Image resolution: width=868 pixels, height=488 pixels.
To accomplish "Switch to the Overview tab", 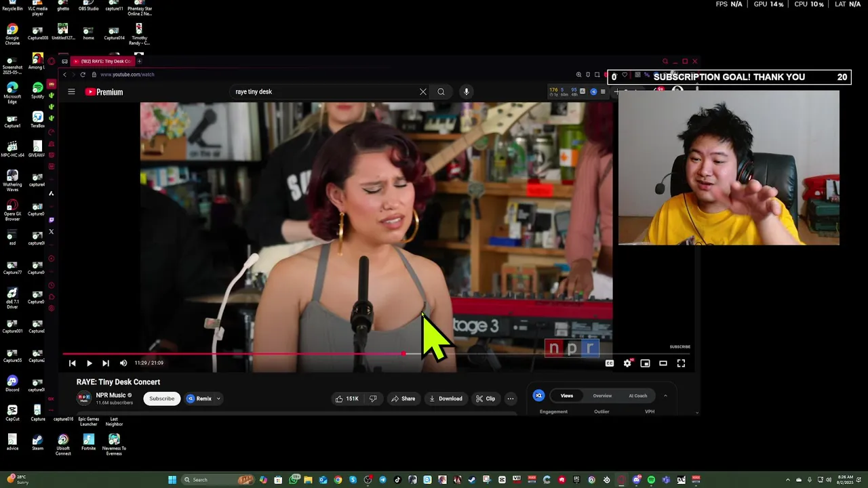I will pos(602,396).
